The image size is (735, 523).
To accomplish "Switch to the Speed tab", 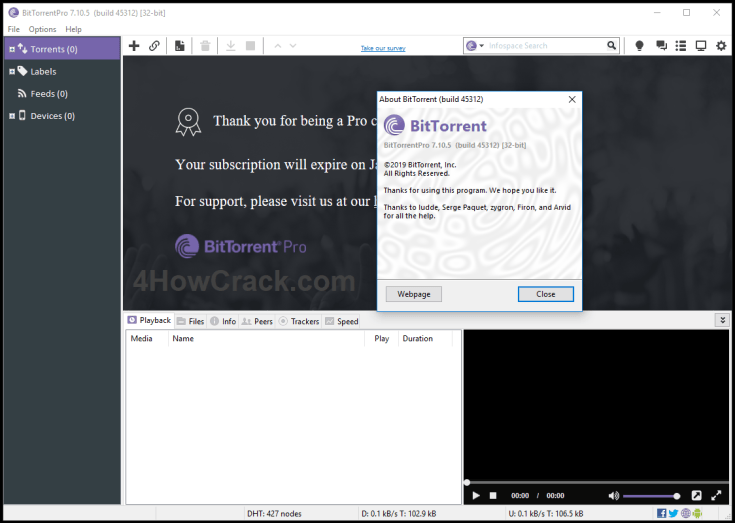I will 342,321.
